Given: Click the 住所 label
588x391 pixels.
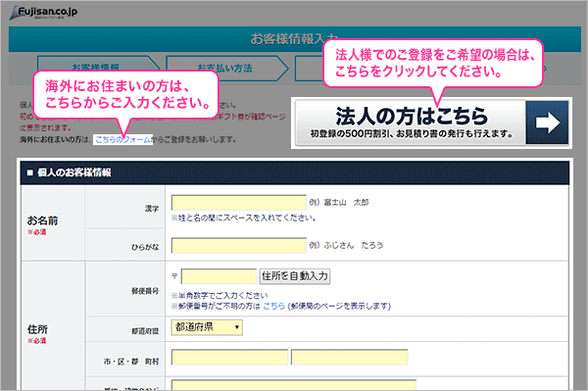Looking at the screenshot, I should [37, 329].
